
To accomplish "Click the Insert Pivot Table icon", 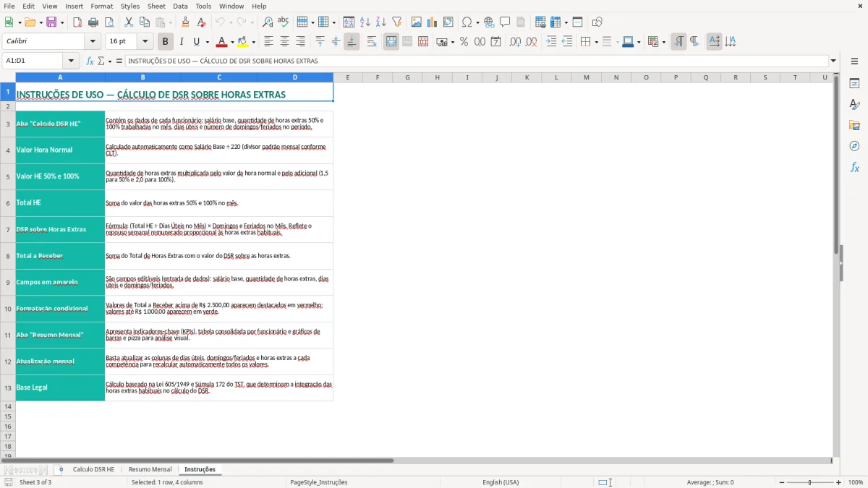I will 448,22.
